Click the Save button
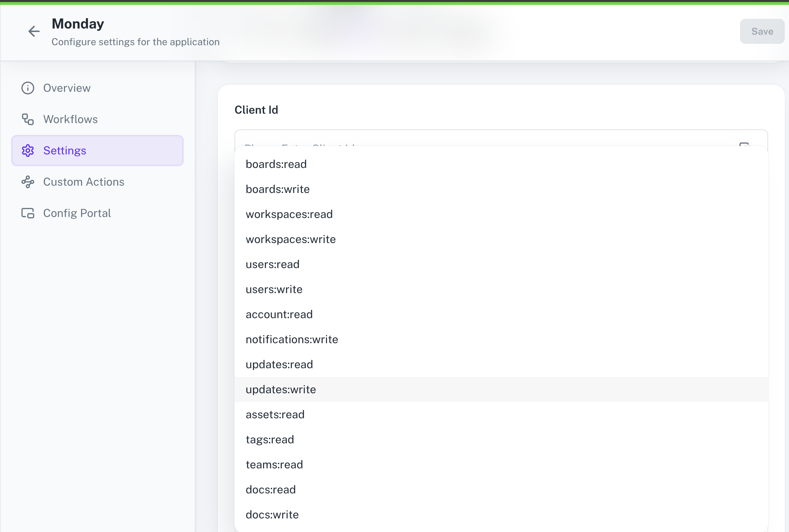Screen dimensions: 789x532 (x=762, y=31)
